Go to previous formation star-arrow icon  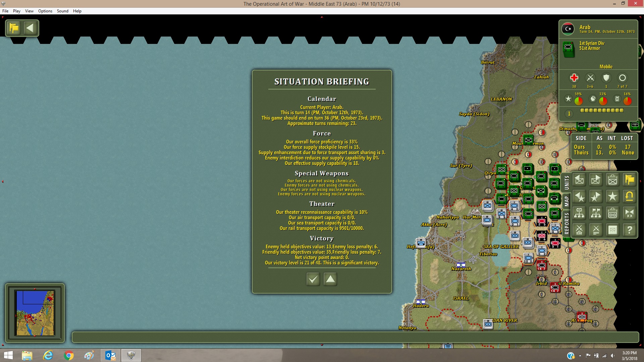[x=579, y=197]
